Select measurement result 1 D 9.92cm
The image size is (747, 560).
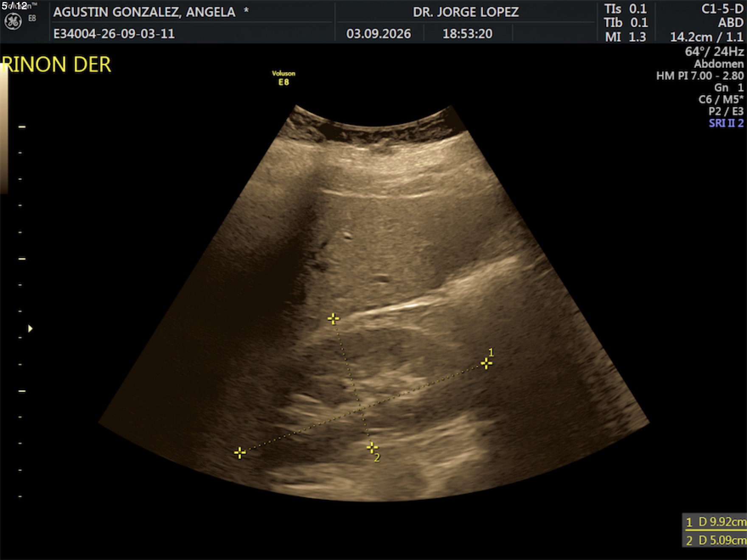[x=716, y=522]
